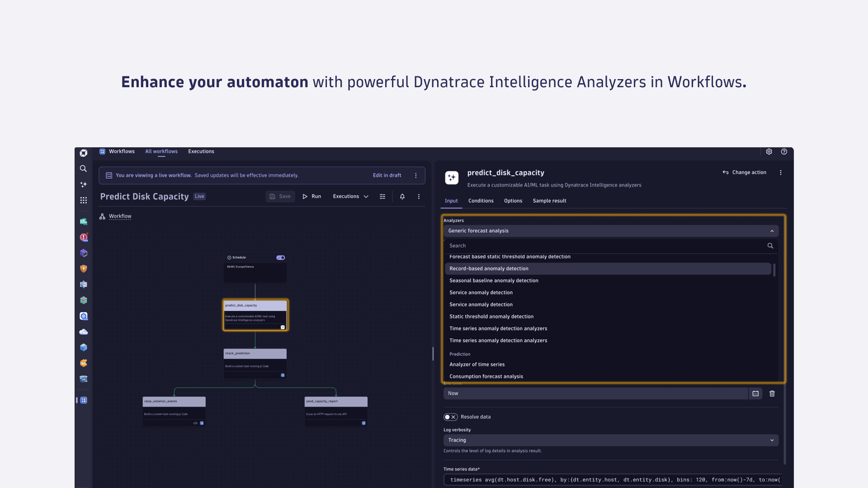Open the orange box app icon

(x=84, y=363)
